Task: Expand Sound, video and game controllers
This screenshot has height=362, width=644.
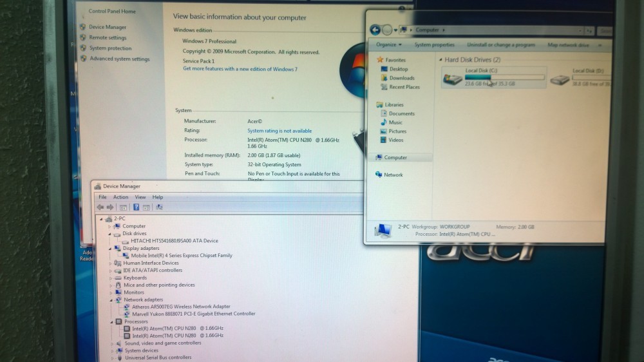Action: pos(112,343)
